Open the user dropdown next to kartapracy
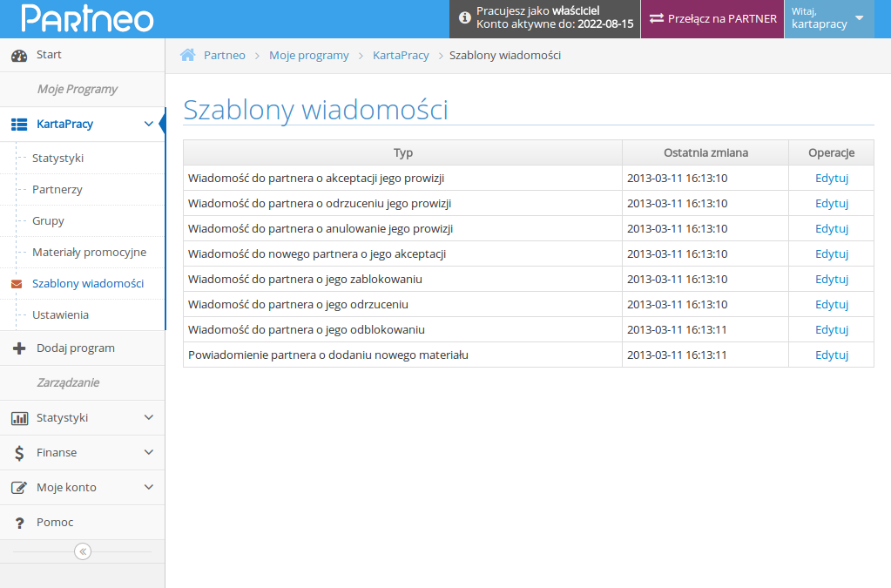Screen dimensions: 891x588 click(859, 18)
